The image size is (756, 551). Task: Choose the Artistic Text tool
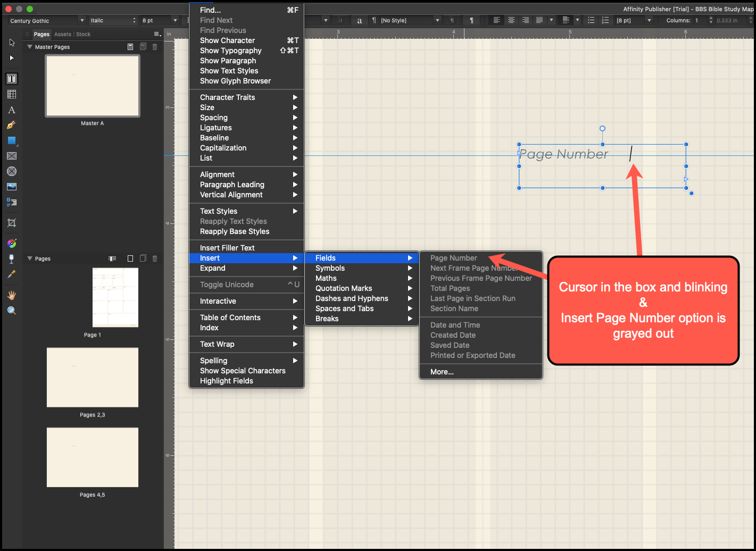(11, 110)
